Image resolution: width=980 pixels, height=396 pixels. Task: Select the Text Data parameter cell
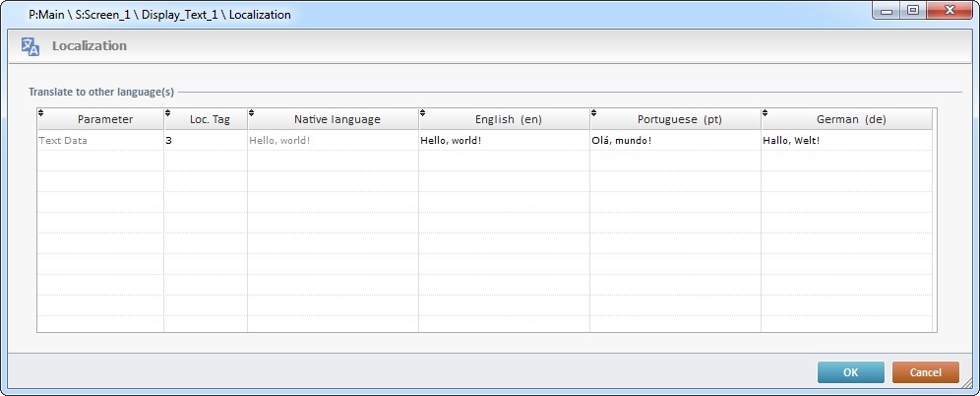[x=99, y=141]
